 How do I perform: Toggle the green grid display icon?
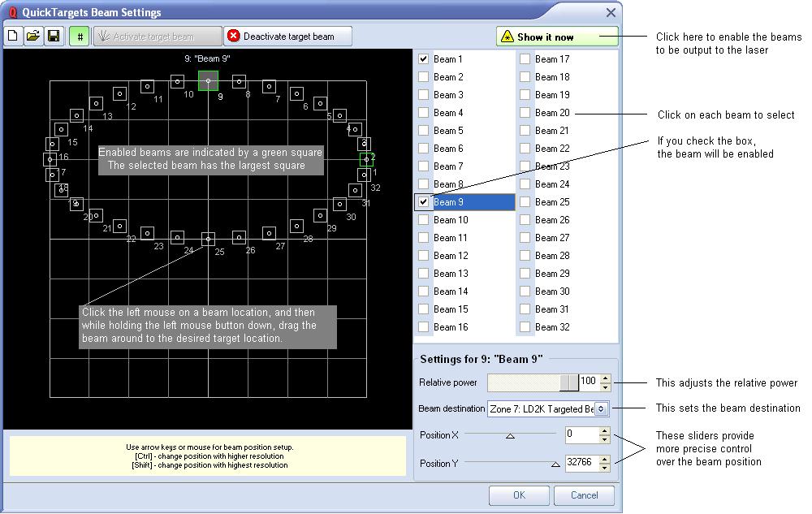click(80, 37)
